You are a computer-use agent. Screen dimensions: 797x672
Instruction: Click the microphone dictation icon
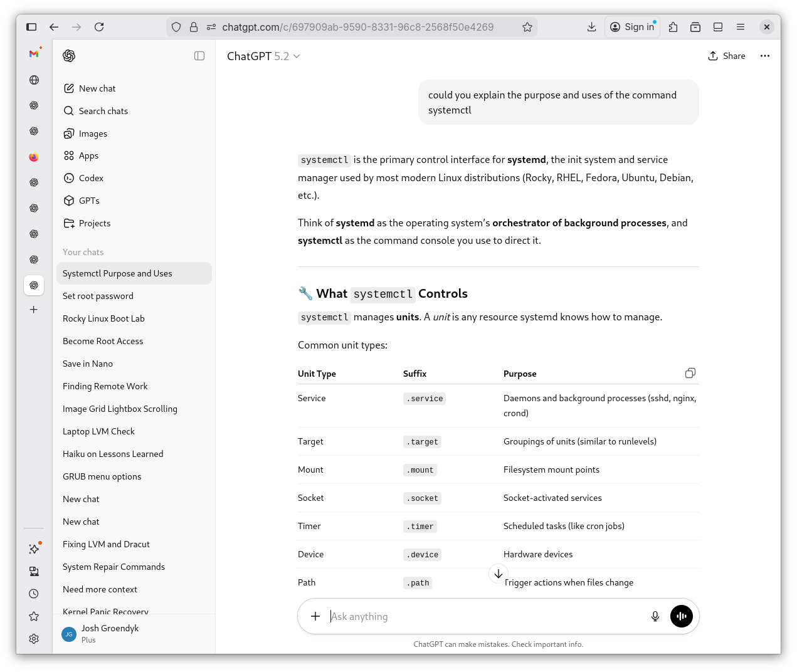pyautogui.click(x=655, y=616)
